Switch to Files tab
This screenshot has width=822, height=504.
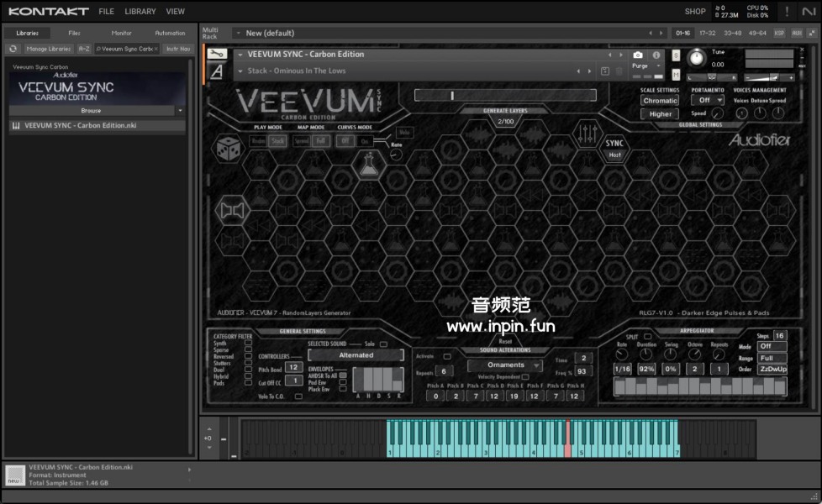[75, 33]
